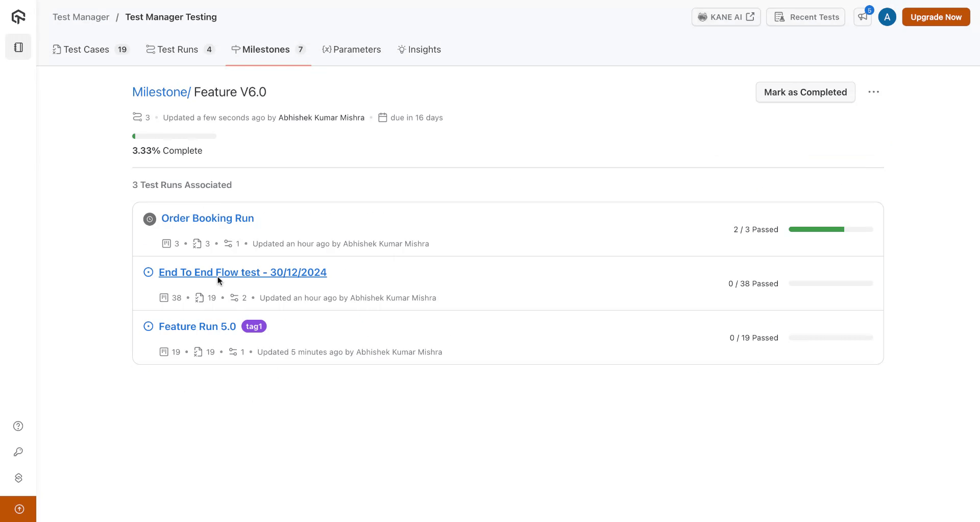This screenshot has width=980, height=522.
Task: Click the Mark as Completed button
Action: [x=805, y=92]
